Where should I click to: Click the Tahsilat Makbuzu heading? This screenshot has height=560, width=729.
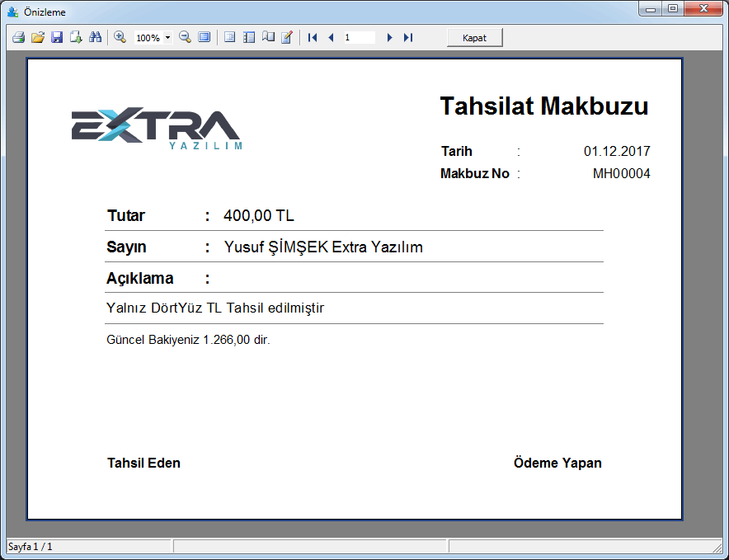[x=544, y=106]
